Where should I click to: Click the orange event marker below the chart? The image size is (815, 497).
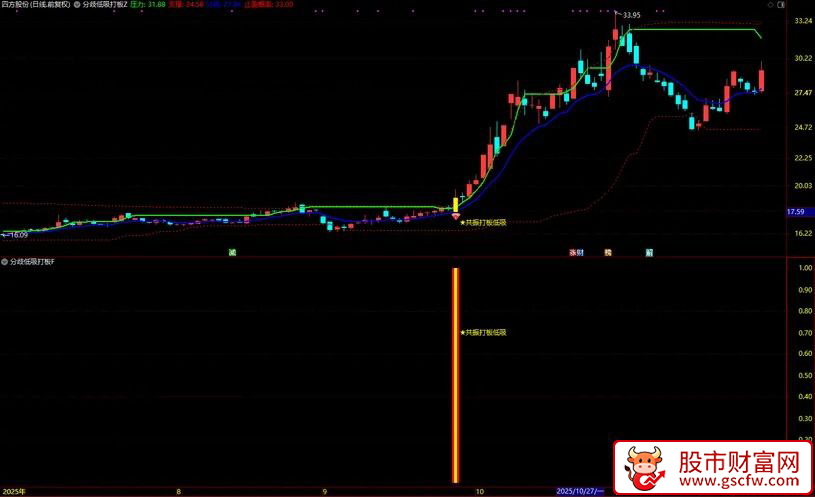point(608,253)
